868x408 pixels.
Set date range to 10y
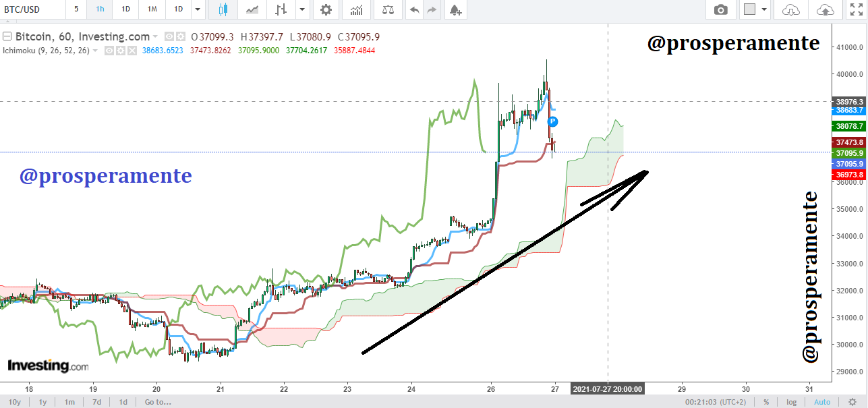pyautogui.click(x=13, y=401)
